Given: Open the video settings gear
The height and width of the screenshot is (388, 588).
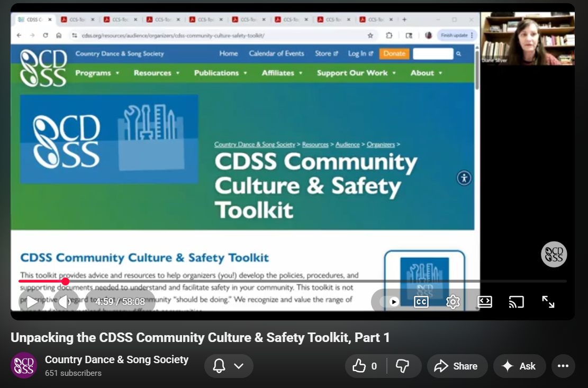Looking at the screenshot, I should pos(453,302).
